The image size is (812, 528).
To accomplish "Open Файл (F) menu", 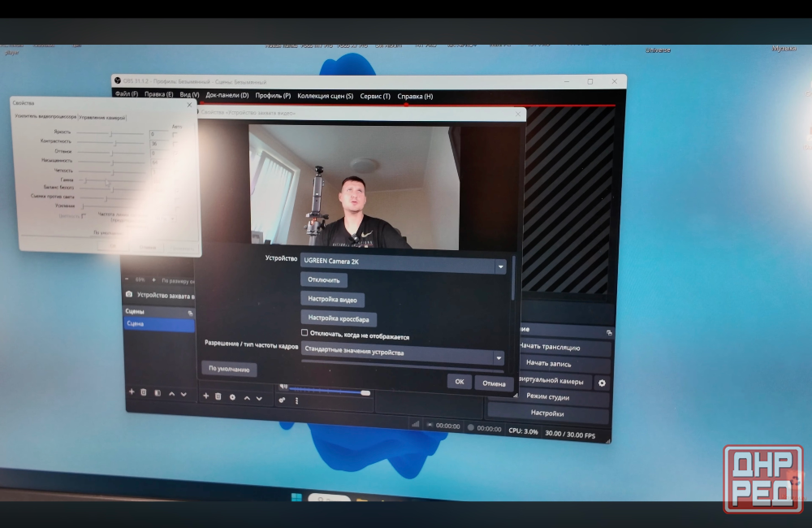I will [127, 93].
